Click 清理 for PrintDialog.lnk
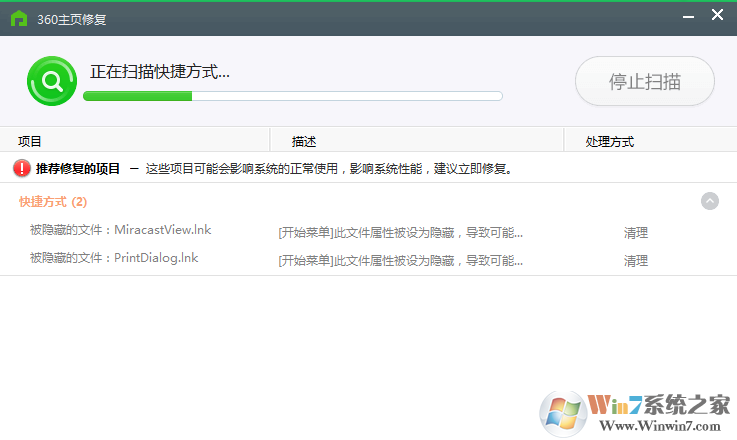 [635, 260]
